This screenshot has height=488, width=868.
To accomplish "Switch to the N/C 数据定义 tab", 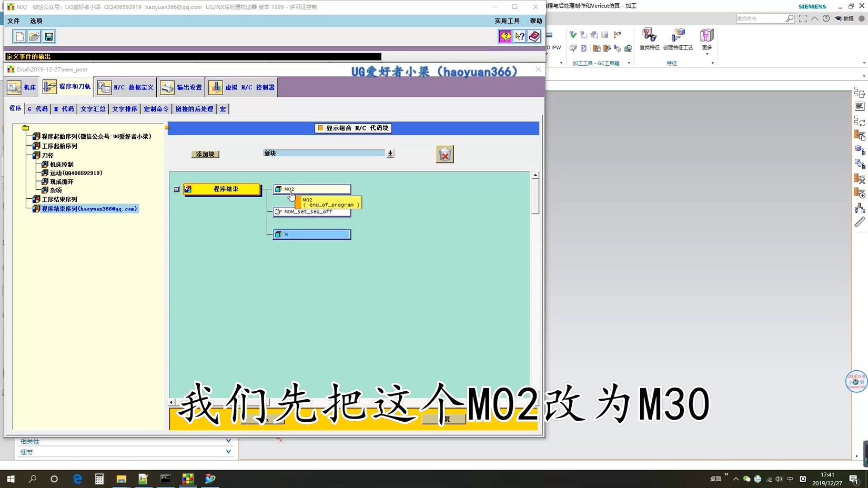I will click(126, 87).
